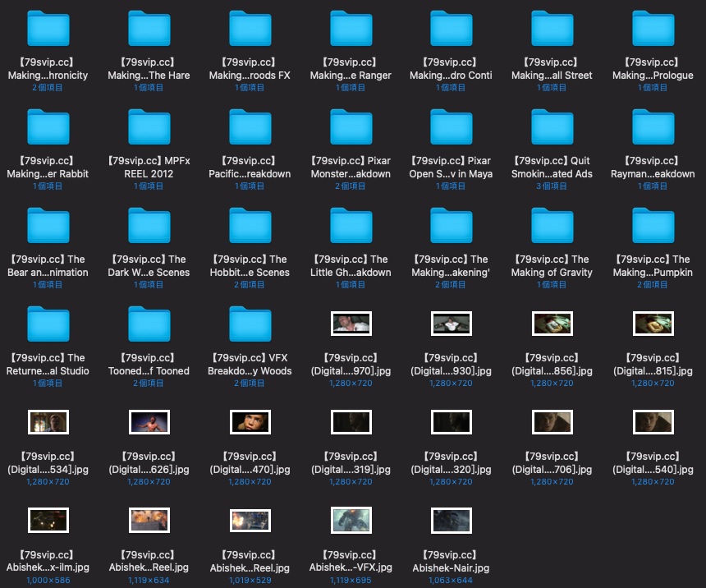Image resolution: width=706 pixels, height=588 pixels.
Task: Click the 'Abishek...-VFX.jpg' file name
Action: click(351, 562)
